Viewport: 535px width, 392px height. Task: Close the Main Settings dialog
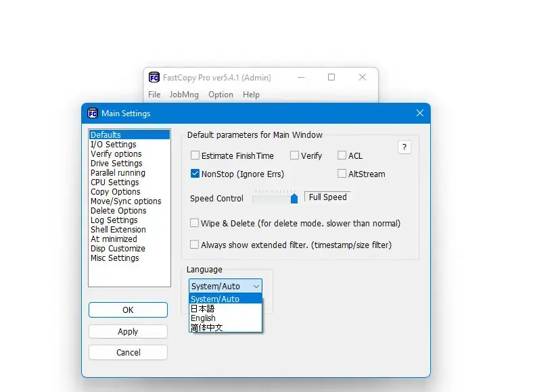coord(419,113)
